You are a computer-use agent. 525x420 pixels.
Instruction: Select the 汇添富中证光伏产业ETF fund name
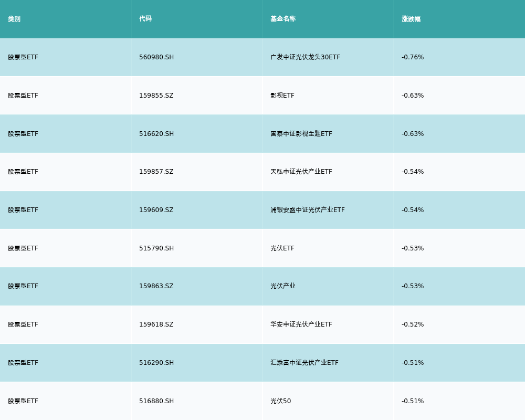pyautogui.click(x=304, y=363)
